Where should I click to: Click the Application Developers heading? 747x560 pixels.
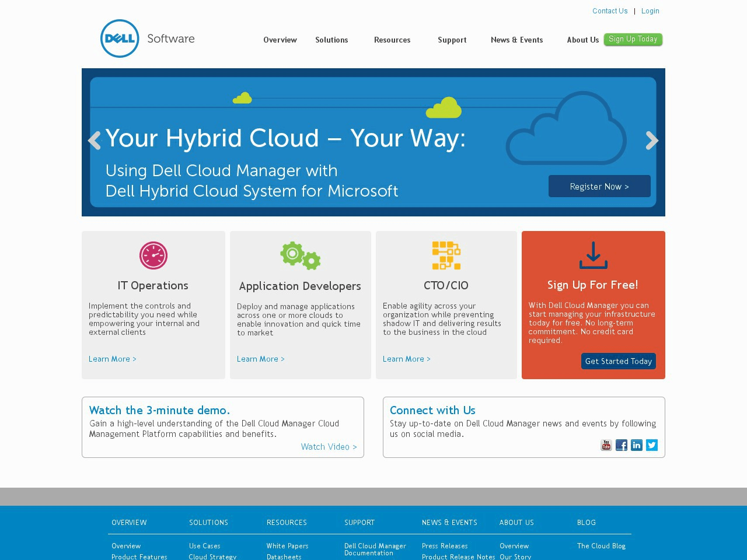[300, 286]
